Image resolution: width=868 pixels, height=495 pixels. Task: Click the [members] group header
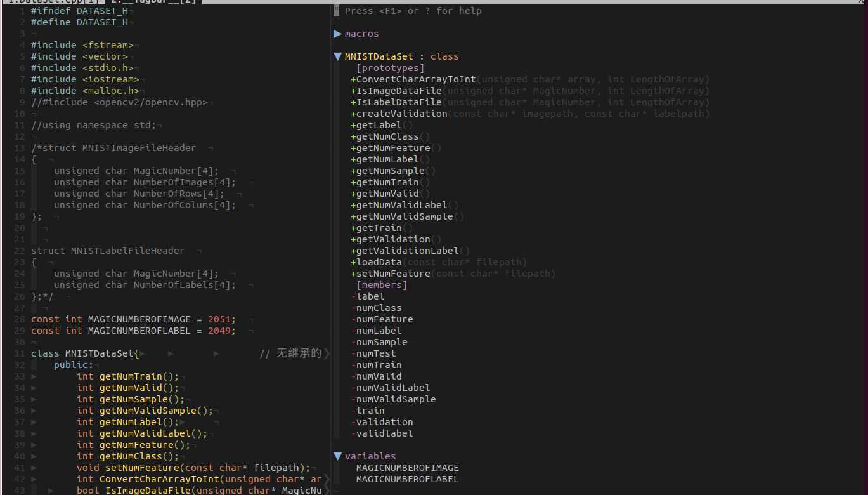(382, 285)
